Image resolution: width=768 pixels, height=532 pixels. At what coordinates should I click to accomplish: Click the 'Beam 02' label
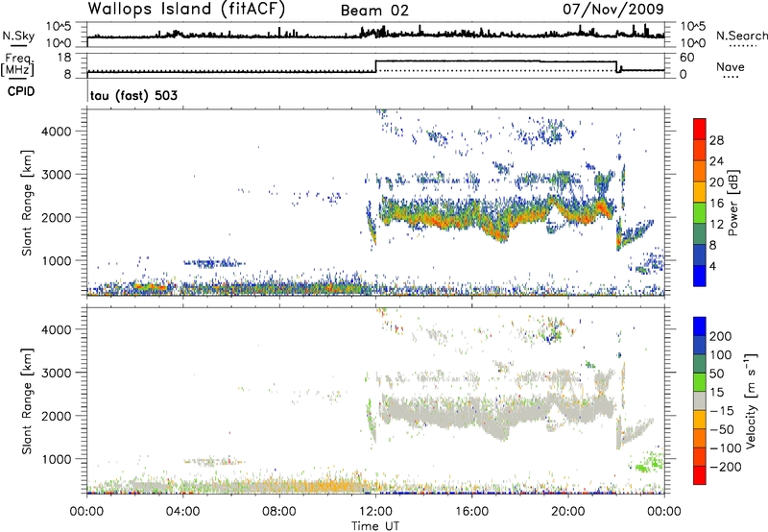pos(374,11)
